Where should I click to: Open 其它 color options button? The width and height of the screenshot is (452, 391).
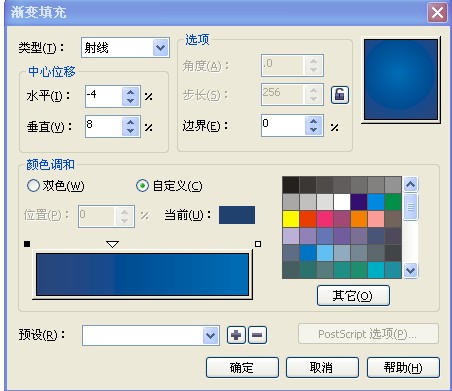click(353, 295)
